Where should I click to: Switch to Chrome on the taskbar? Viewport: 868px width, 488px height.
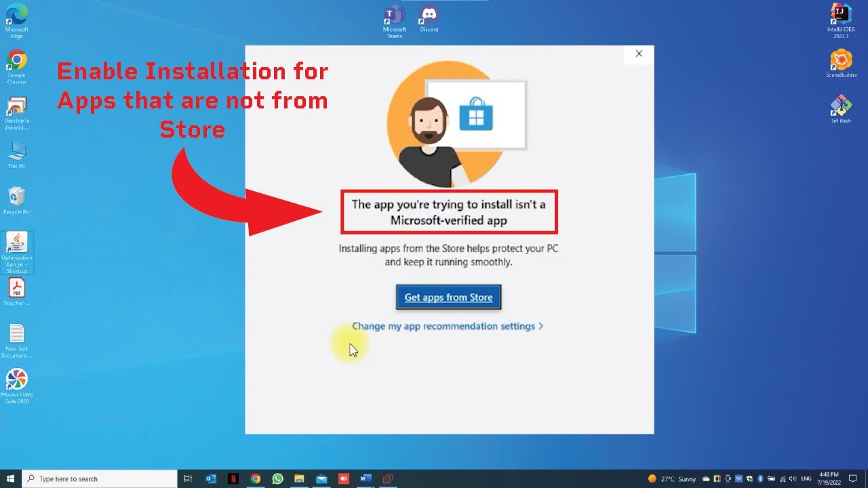256,479
